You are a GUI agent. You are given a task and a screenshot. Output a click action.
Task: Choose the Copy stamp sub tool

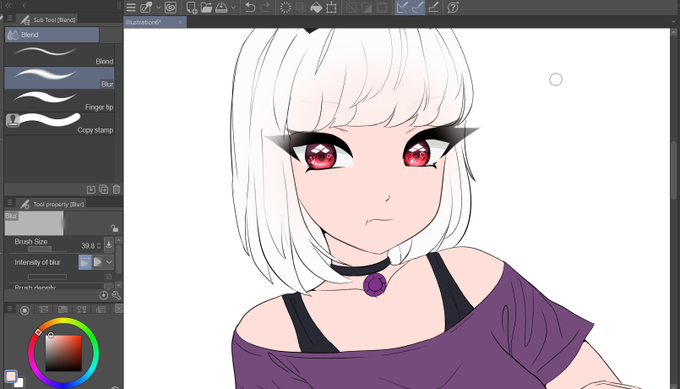[59, 123]
